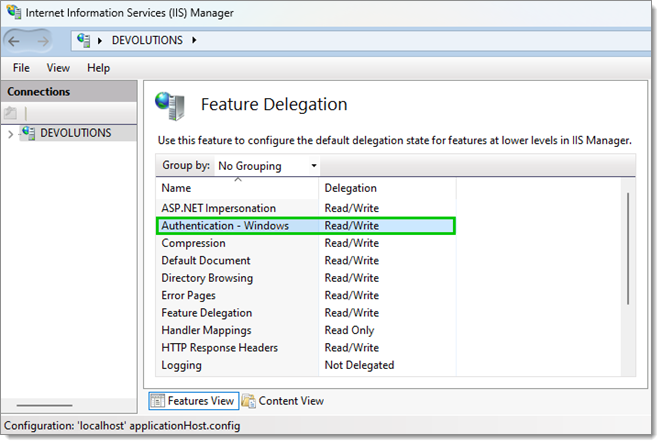Viewport: 662px width, 445px height.
Task: Sort by the Name column header
Action: (x=237, y=188)
